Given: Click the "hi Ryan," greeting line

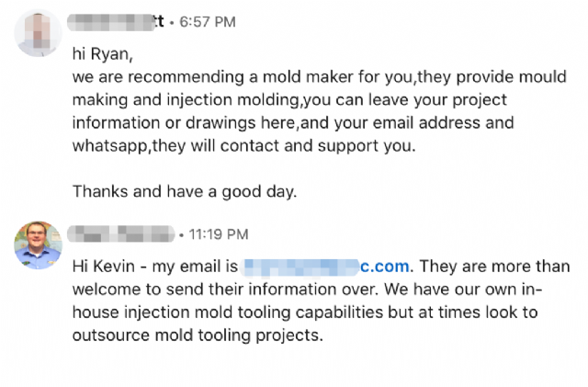Looking at the screenshot, I should [x=103, y=54].
